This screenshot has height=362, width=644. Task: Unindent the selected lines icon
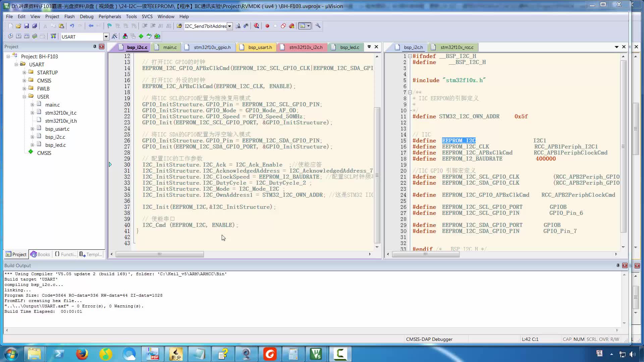click(x=153, y=26)
